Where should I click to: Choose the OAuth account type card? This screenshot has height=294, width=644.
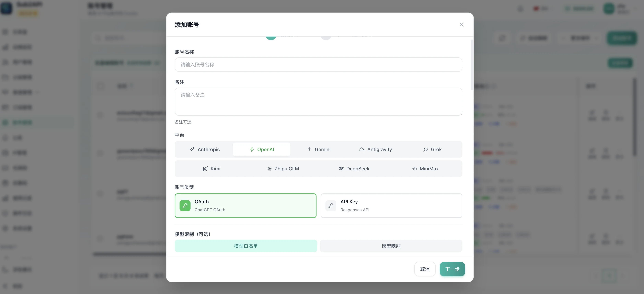(x=245, y=206)
